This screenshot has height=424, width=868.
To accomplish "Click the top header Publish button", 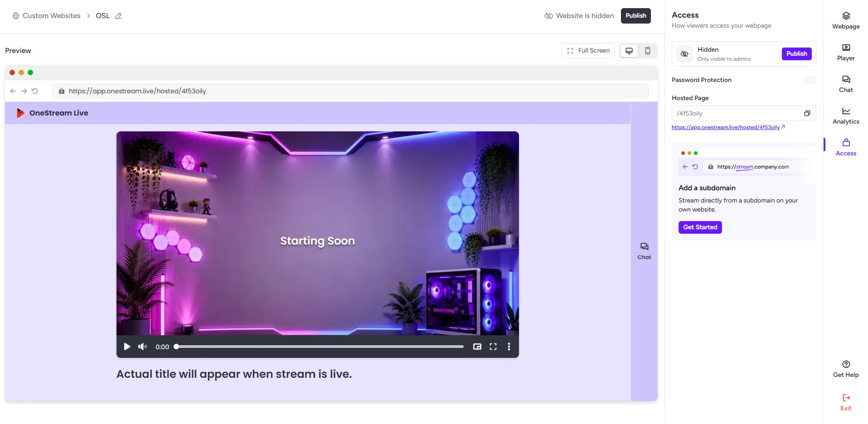I will point(636,15).
